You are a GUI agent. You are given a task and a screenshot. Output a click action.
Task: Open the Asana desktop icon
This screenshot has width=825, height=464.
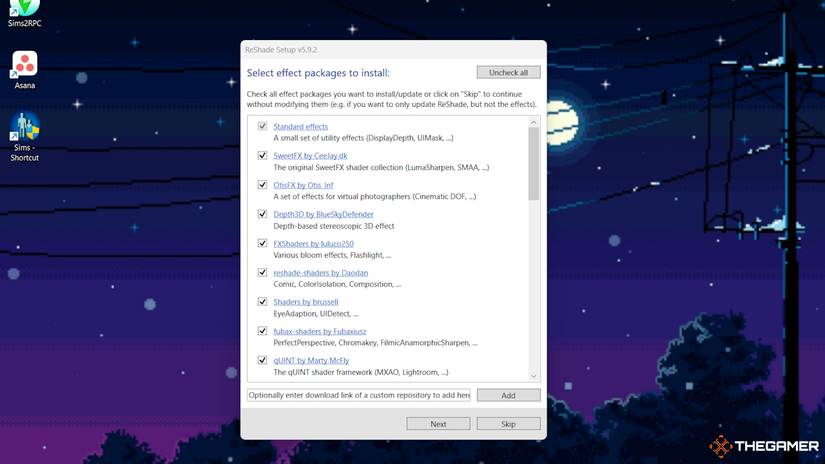[x=24, y=65]
